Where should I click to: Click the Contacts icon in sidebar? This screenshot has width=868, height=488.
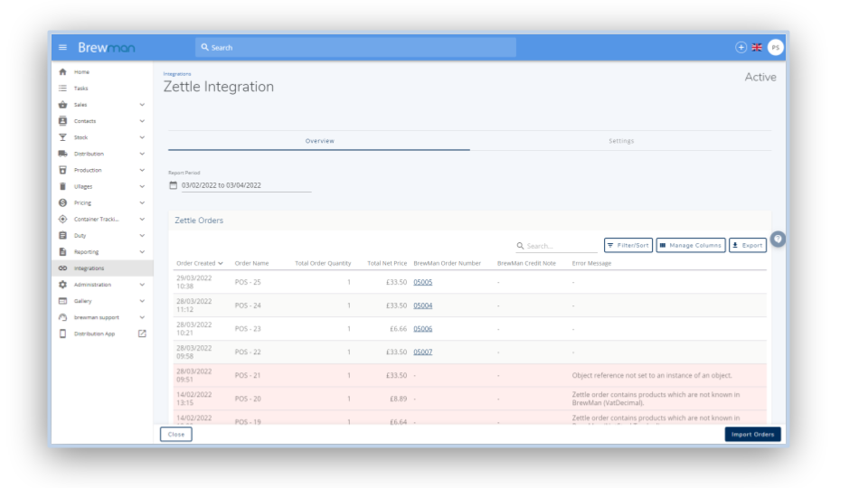pyautogui.click(x=62, y=120)
